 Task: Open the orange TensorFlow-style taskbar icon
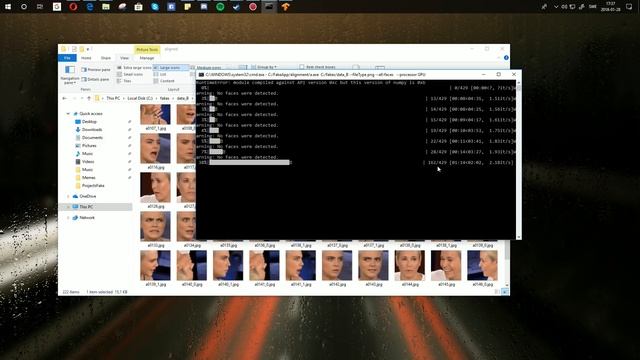(285, 7)
